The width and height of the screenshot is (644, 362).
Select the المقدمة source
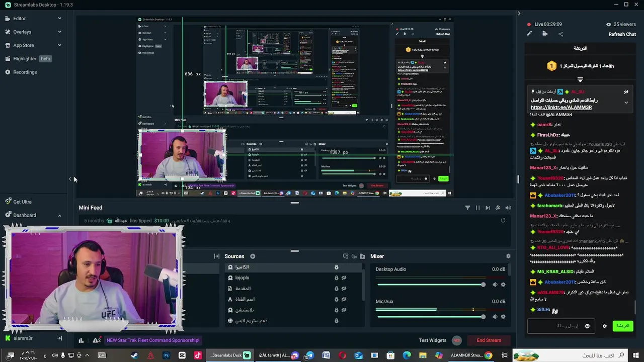tap(294, 289)
